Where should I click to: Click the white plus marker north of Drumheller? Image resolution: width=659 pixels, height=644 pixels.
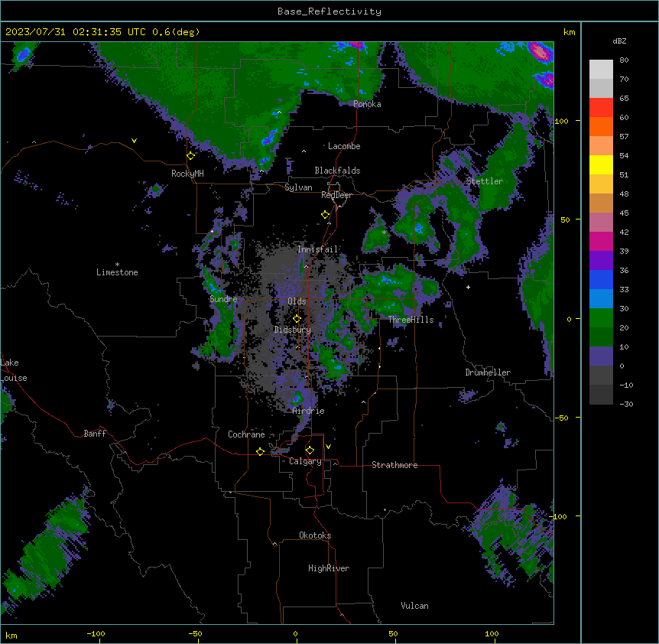pyautogui.click(x=468, y=287)
